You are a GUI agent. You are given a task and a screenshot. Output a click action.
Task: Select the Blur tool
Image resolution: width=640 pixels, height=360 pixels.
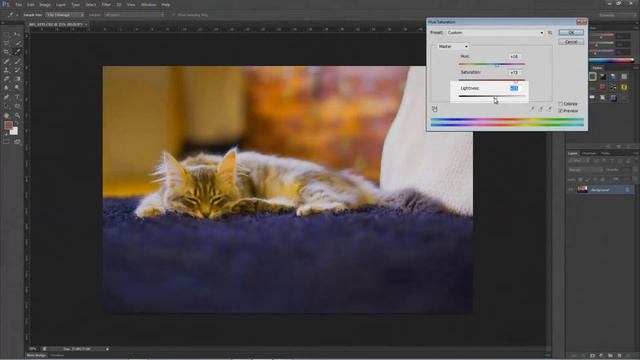coord(7,88)
